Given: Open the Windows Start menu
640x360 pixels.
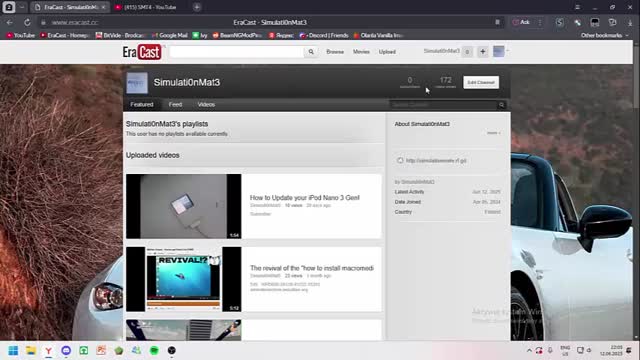Looking at the screenshot, I should tap(13, 351).
